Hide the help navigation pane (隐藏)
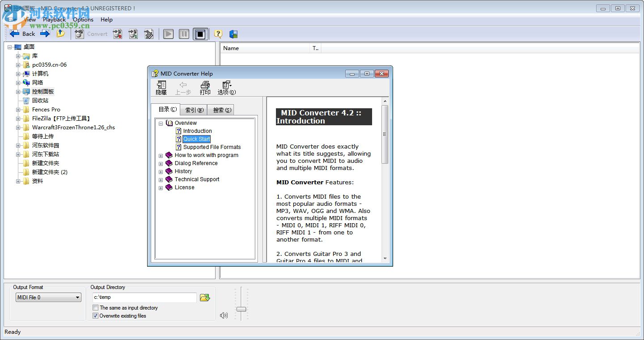Image resolution: width=644 pixels, height=340 pixels. pos(161,88)
